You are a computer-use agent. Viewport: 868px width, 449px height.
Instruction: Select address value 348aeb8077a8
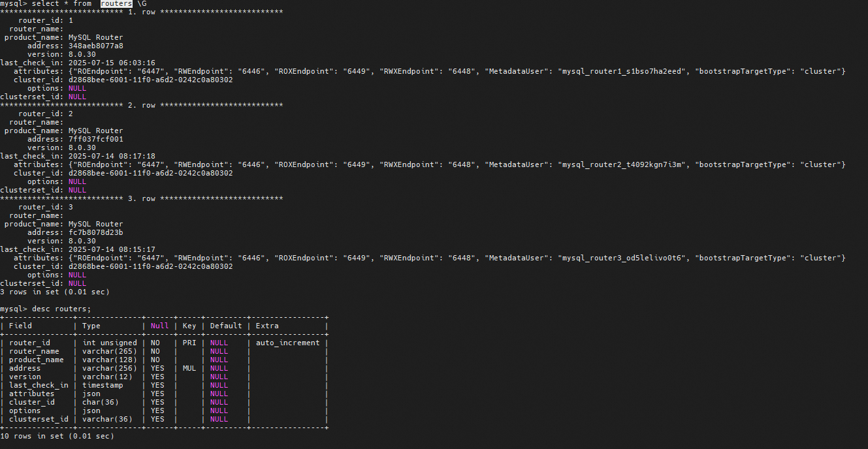click(96, 46)
